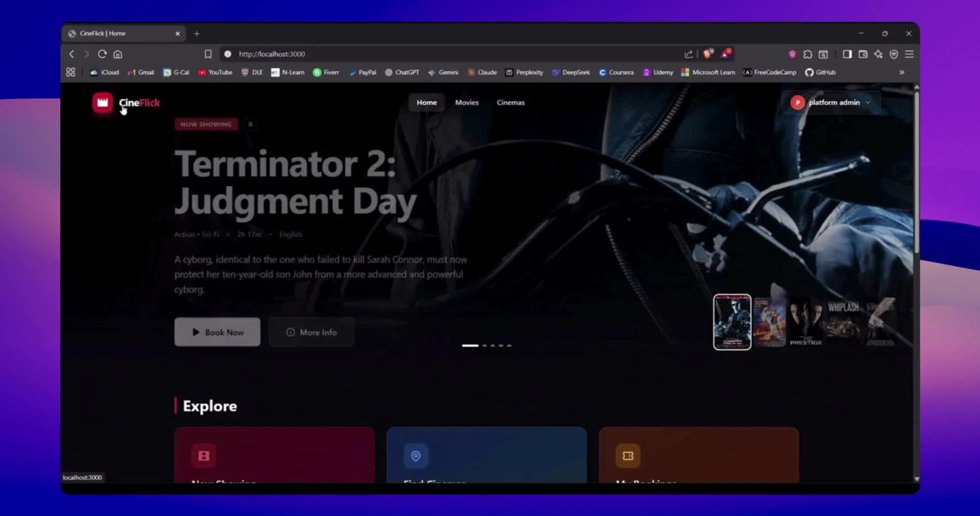
Task: Open the Udemy bookmark
Action: [658, 72]
